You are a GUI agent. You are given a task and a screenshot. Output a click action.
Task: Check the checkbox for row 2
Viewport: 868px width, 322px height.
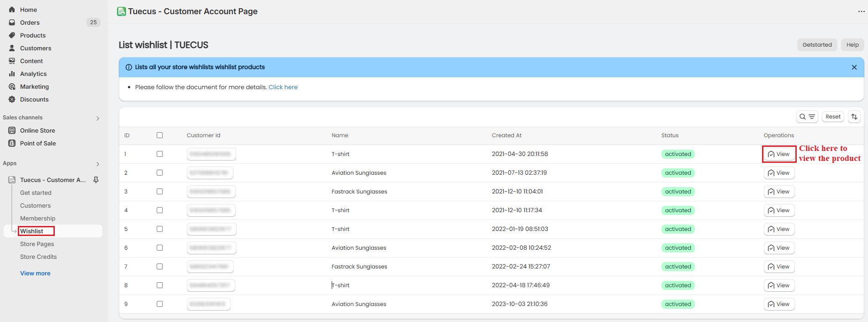159,173
